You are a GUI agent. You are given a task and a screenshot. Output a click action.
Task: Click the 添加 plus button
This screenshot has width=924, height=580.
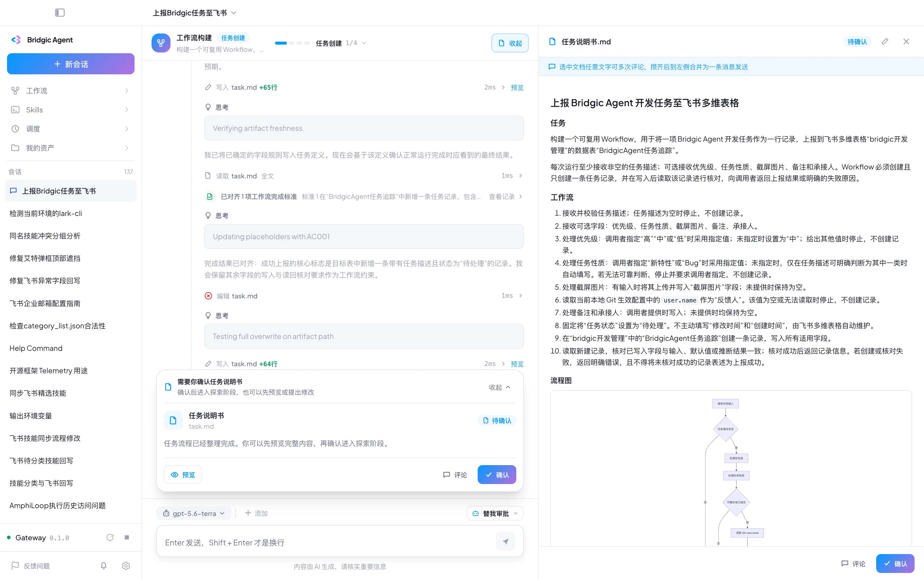[256, 513]
